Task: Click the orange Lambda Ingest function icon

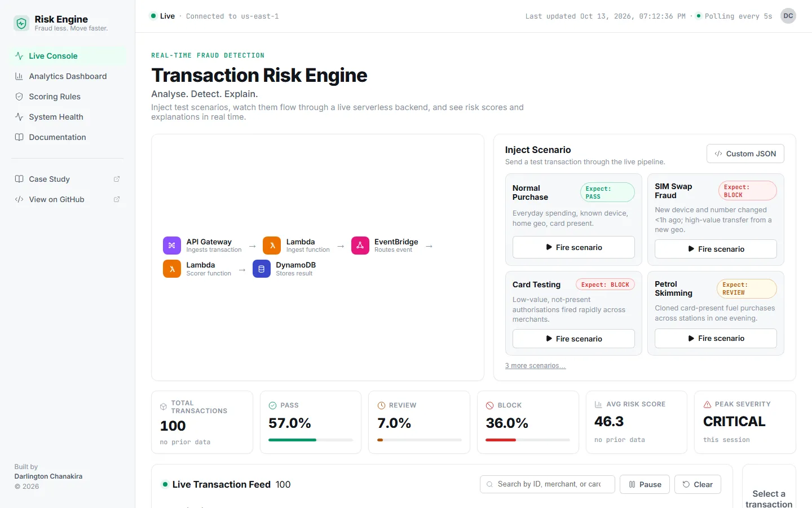Action: (x=272, y=246)
